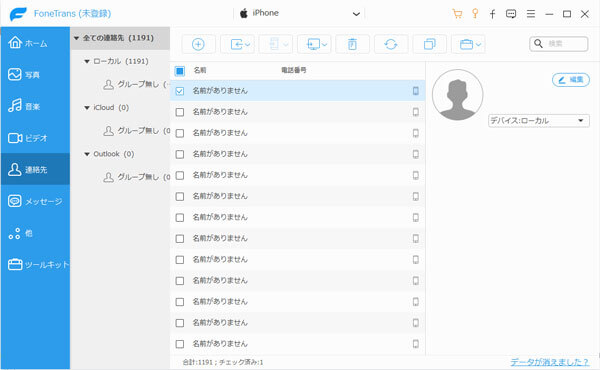Click the refresh icon in toolbar
This screenshot has width=600, height=370.
[x=391, y=44]
